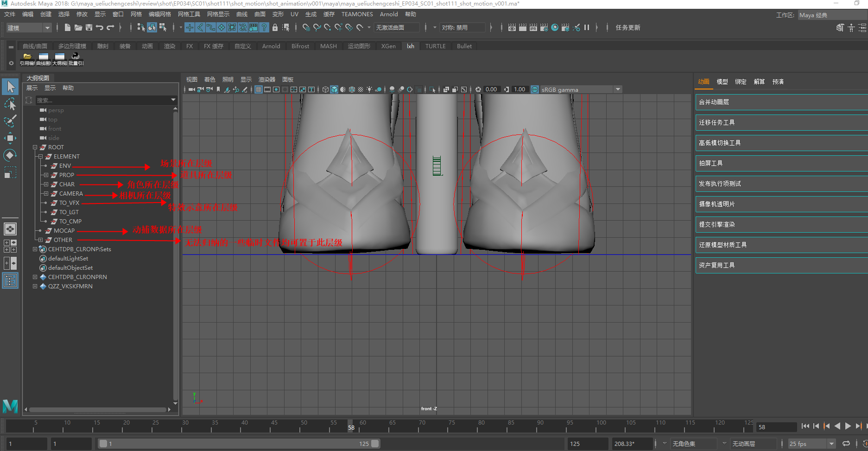Click 合并动画层 button
This screenshot has width=868, height=451.
[781, 102]
